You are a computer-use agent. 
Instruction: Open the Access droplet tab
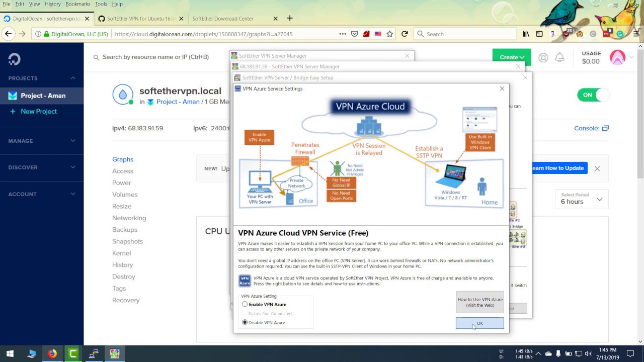pyautogui.click(x=123, y=171)
